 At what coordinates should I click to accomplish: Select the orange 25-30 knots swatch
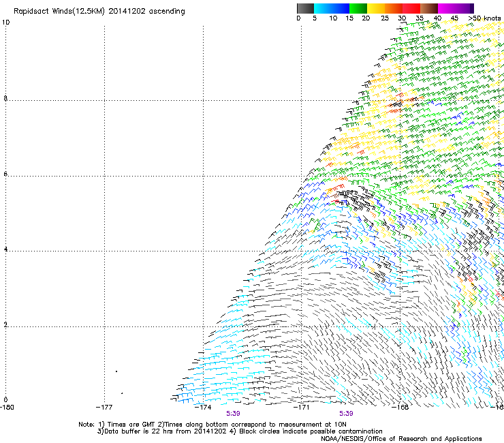pyautogui.click(x=394, y=8)
